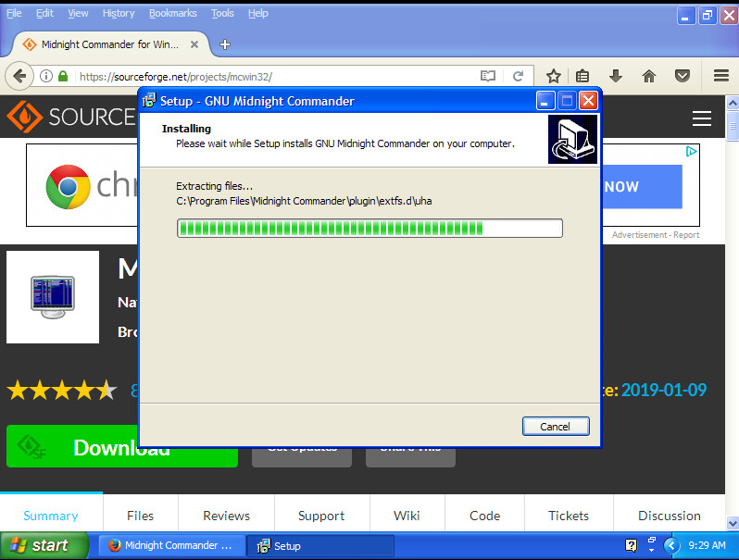739x560 pixels.
Task: Click the tray question-mark shield icon
Action: point(631,545)
